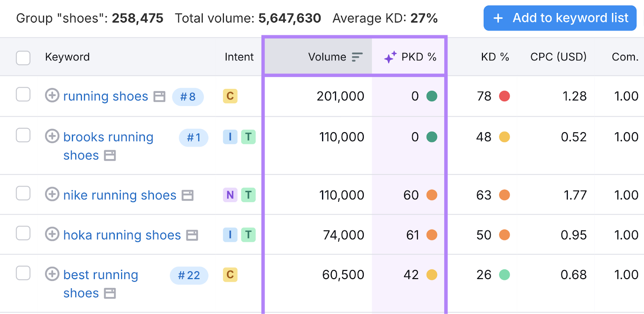Click the volume value 74,000
Image resolution: width=644 pixels, height=314 pixels.
[x=344, y=235]
